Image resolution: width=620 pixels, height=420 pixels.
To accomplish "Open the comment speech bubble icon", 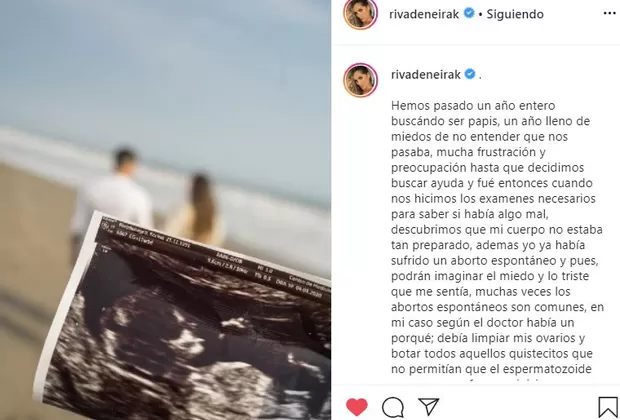I will pyautogui.click(x=393, y=407).
